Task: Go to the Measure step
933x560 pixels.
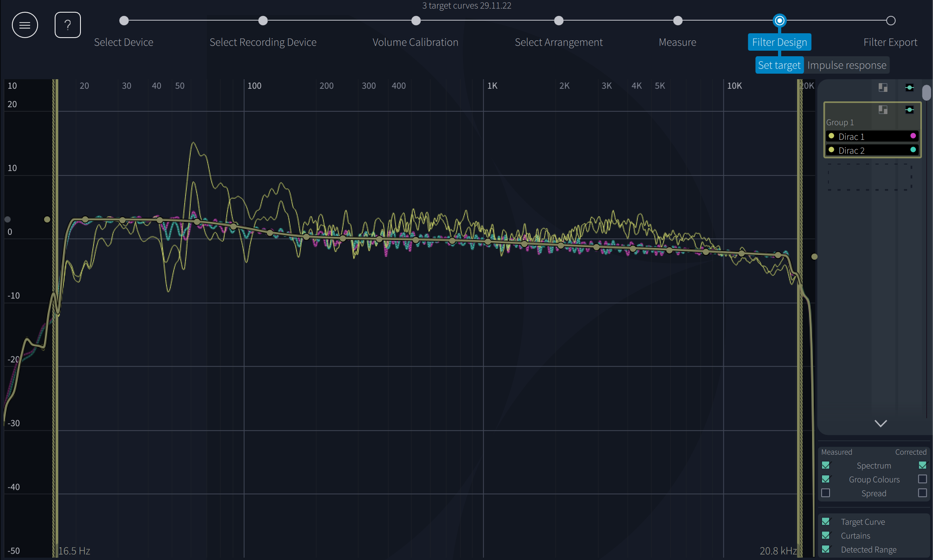Action: (678, 42)
